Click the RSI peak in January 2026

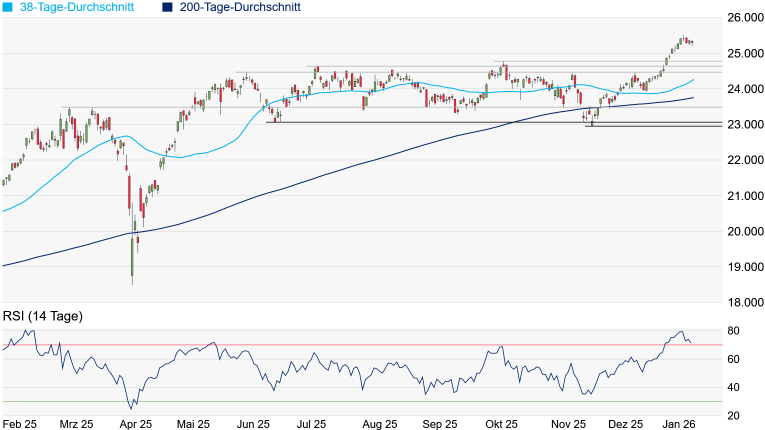tap(680, 332)
